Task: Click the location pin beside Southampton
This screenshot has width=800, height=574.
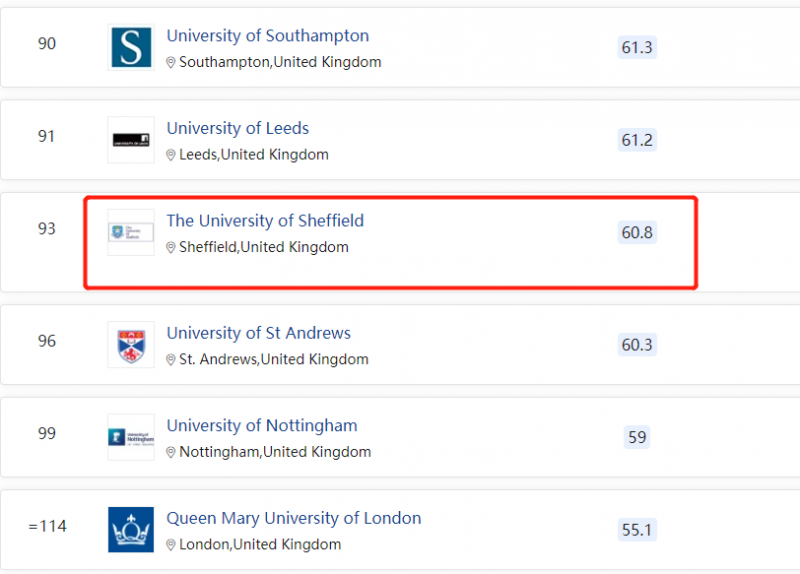Action: [171, 62]
